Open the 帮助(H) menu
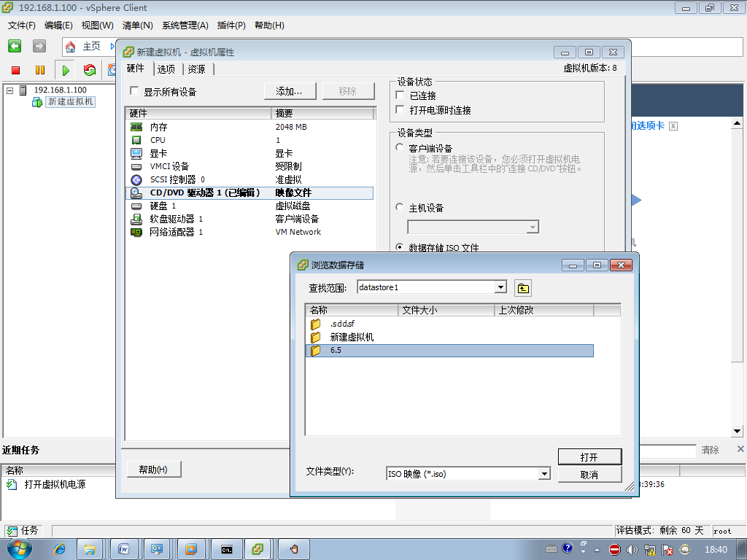This screenshot has width=747, height=560. point(270,26)
